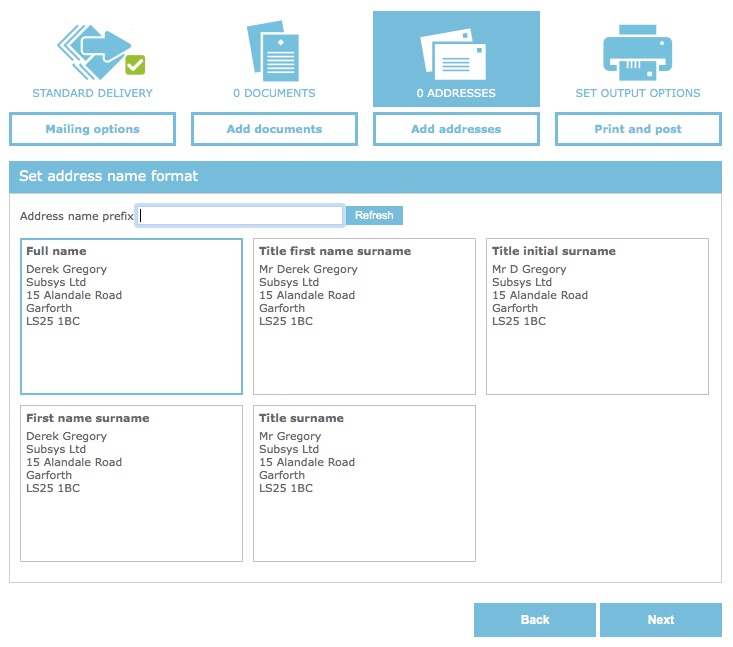Viewport: 733px width, 647px height.
Task: Click 'Mr D Gregory' preview text
Action: pos(529,269)
